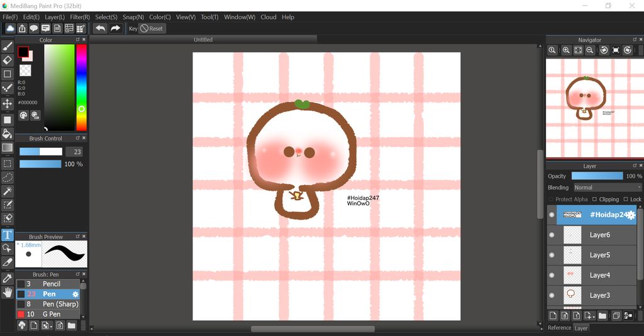Open add-brush dropdown in Brush panel

47,326
